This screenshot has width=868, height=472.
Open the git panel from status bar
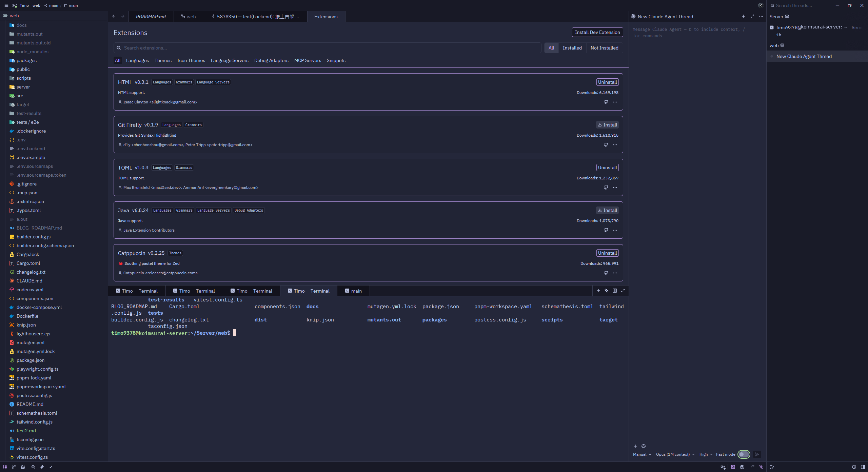(x=14, y=467)
